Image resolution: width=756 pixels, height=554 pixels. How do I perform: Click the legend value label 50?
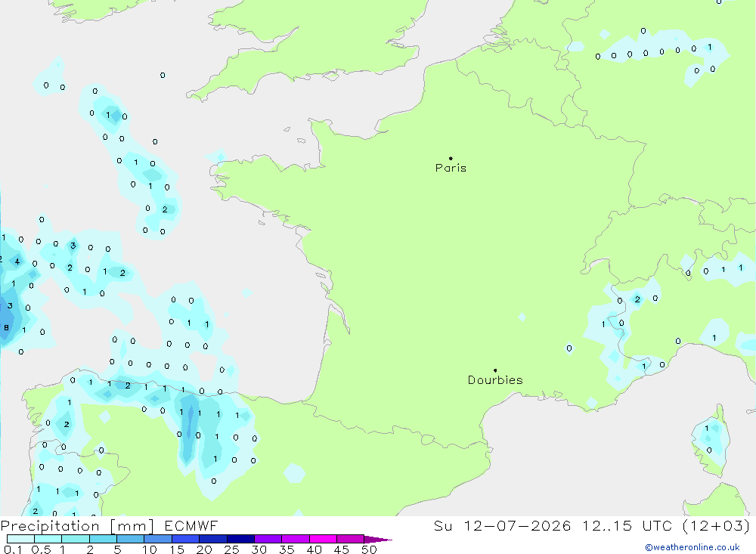click(x=369, y=549)
